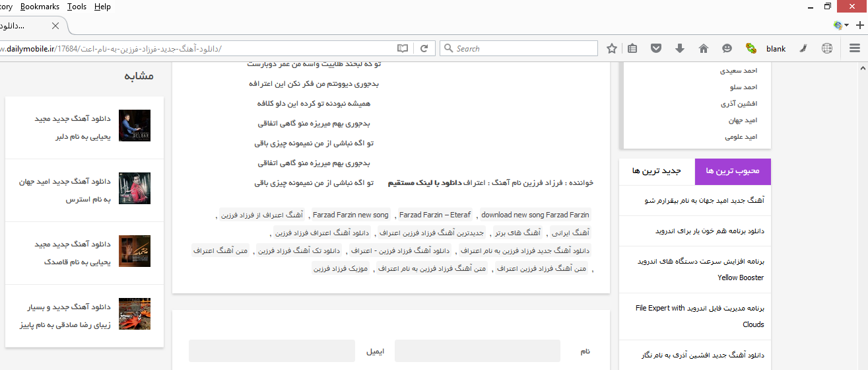The width and height of the screenshot is (868, 370).
Task: Open the Bookmarks menu
Action: [x=40, y=7]
